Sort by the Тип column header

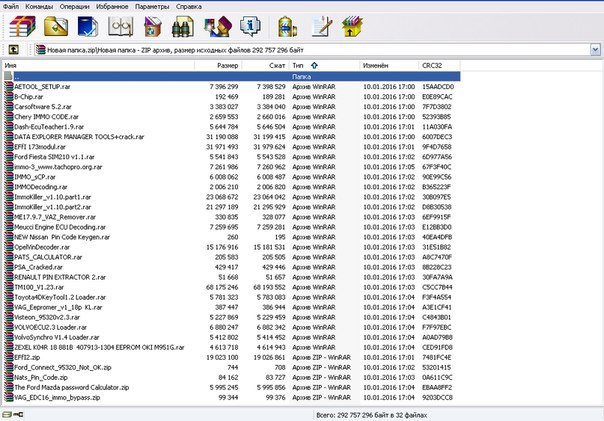[324, 65]
